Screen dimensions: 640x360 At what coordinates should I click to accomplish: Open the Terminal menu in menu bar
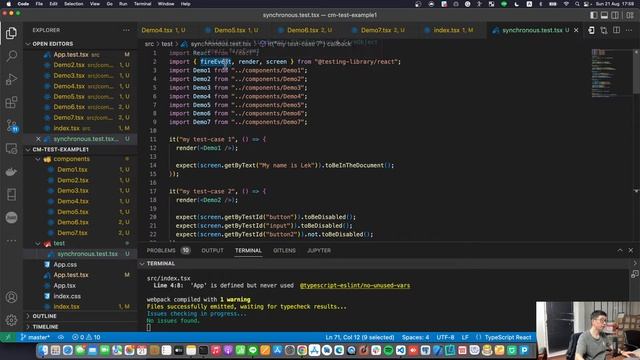tap(142, 4)
